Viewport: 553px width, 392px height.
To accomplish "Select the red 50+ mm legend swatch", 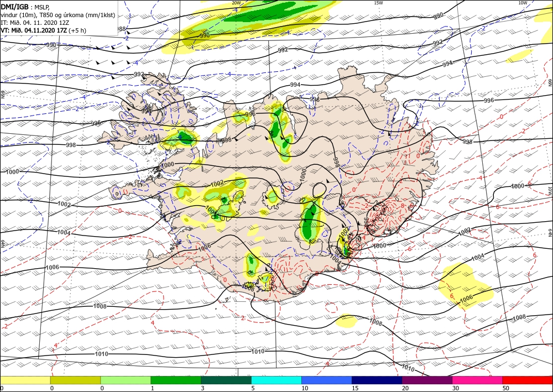I will coord(528,380).
